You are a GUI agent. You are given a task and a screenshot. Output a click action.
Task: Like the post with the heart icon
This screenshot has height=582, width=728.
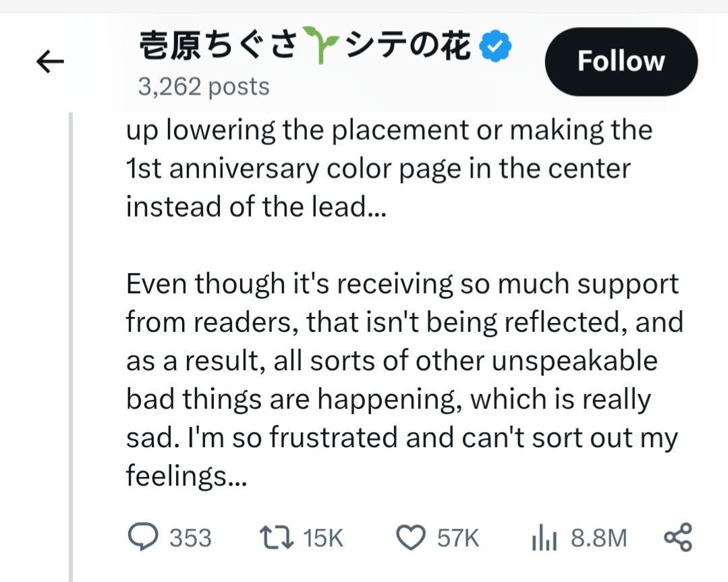[411, 537]
